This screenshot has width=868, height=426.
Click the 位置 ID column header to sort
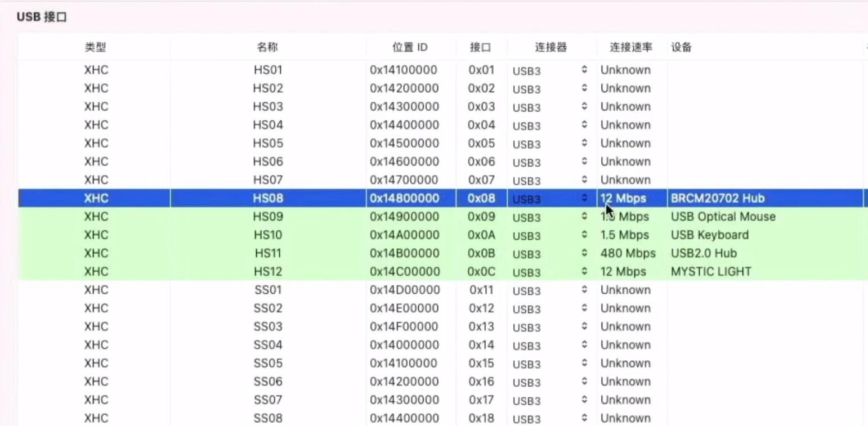click(409, 47)
